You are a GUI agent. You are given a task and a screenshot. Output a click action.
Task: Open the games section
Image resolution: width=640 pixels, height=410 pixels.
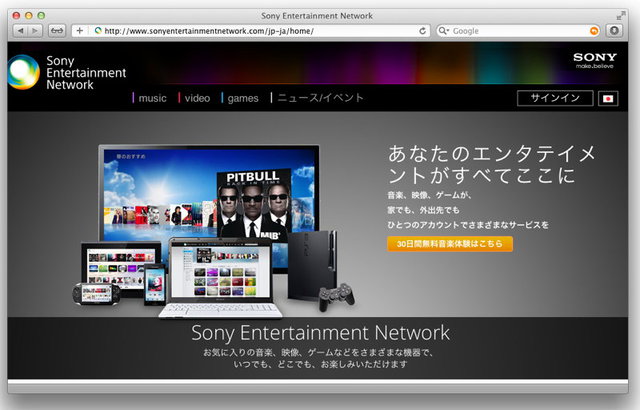click(240, 98)
